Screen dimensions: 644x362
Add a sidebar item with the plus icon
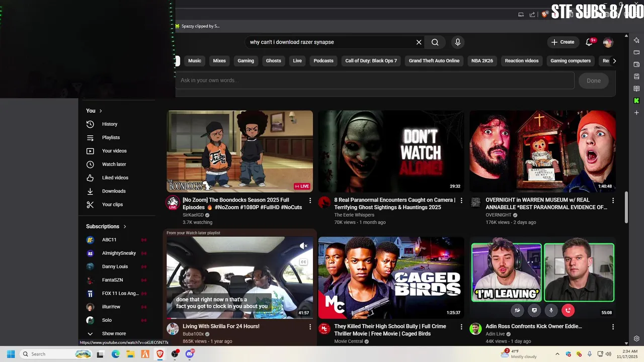point(636,113)
